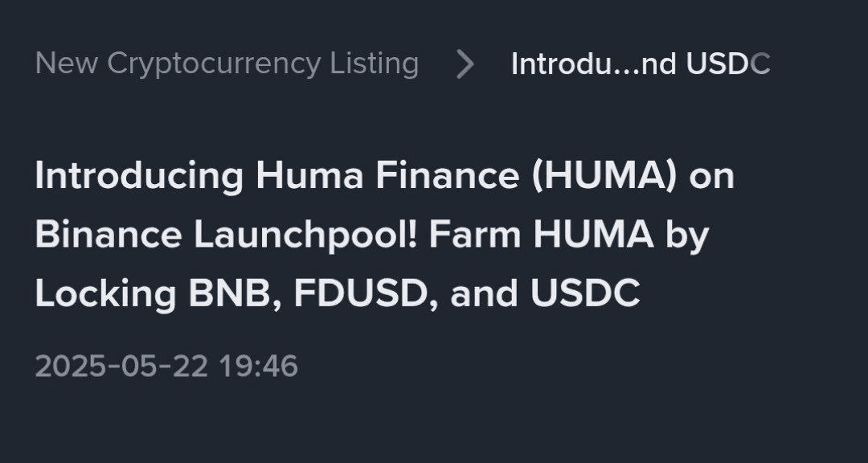The width and height of the screenshot is (868, 463).
Task: Click the 2025-05-22 date portion
Action: tap(122, 367)
